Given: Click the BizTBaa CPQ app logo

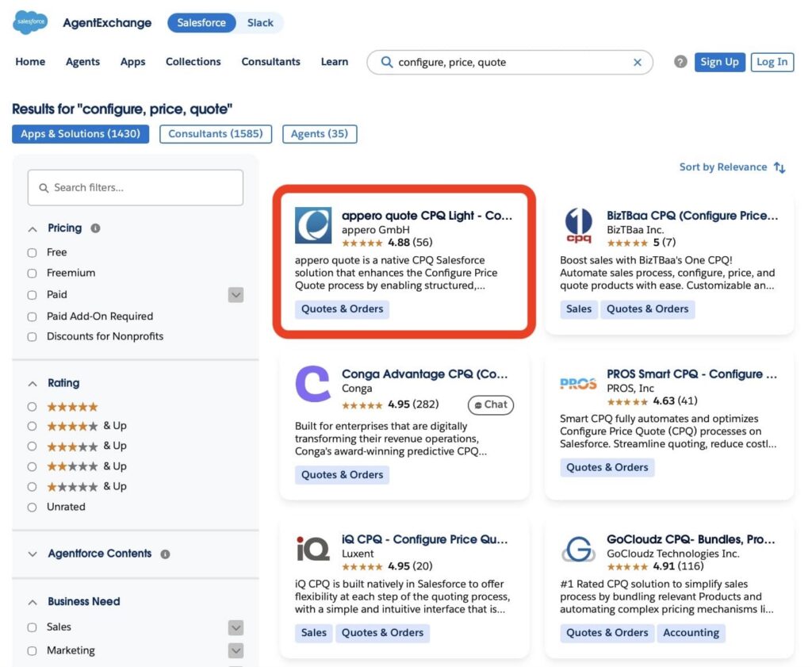Looking at the screenshot, I should [578, 225].
